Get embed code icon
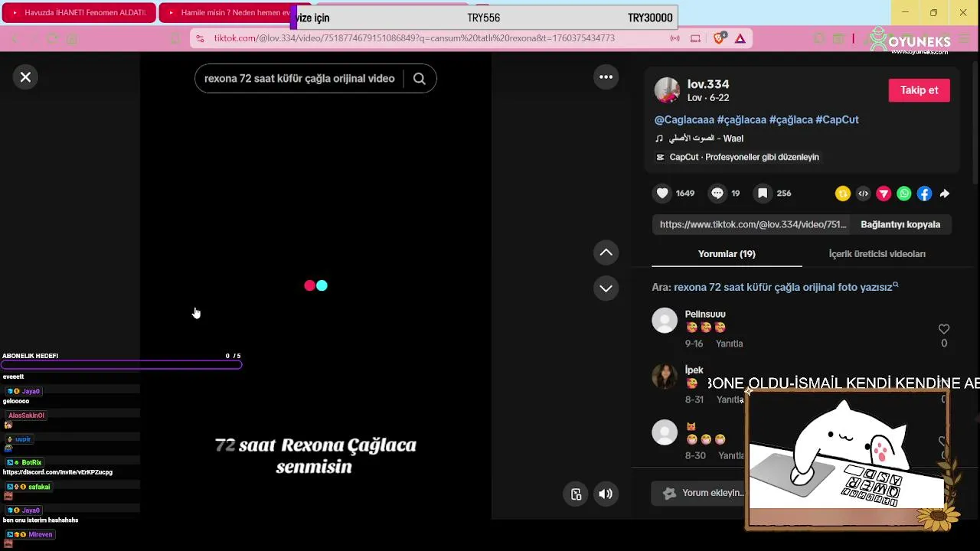The height and width of the screenshot is (551, 980). click(x=864, y=194)
